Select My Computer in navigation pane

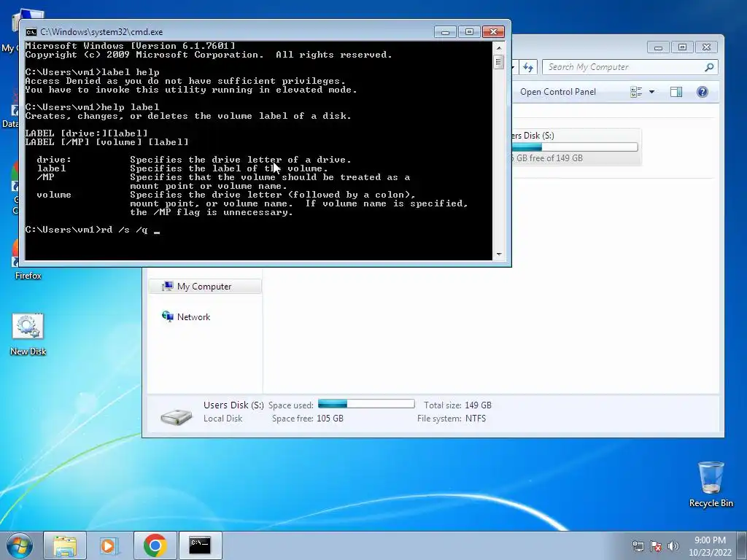(x=205, y=286)
